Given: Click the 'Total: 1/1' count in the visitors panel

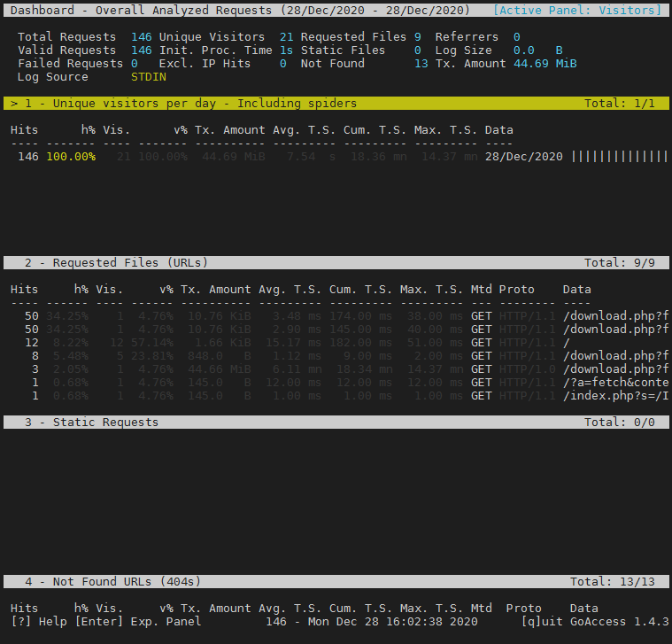Looking at the screenshot, I should [619, 104].
